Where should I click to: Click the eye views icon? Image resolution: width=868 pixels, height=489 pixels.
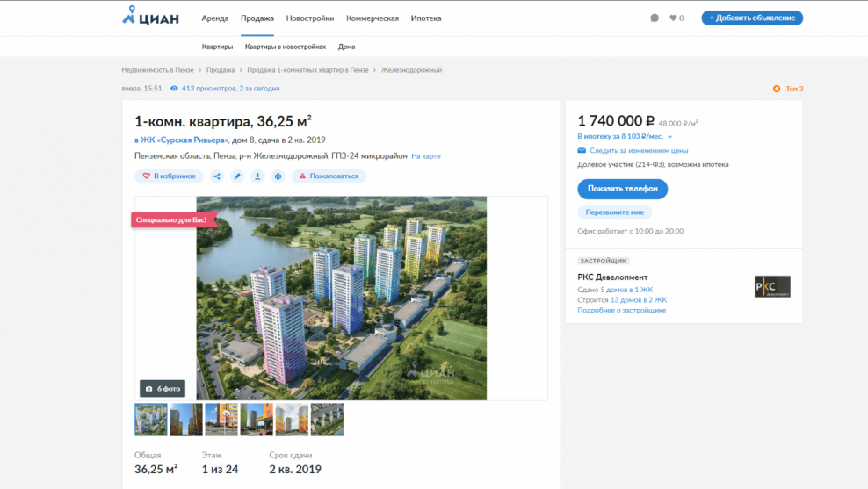174,89
